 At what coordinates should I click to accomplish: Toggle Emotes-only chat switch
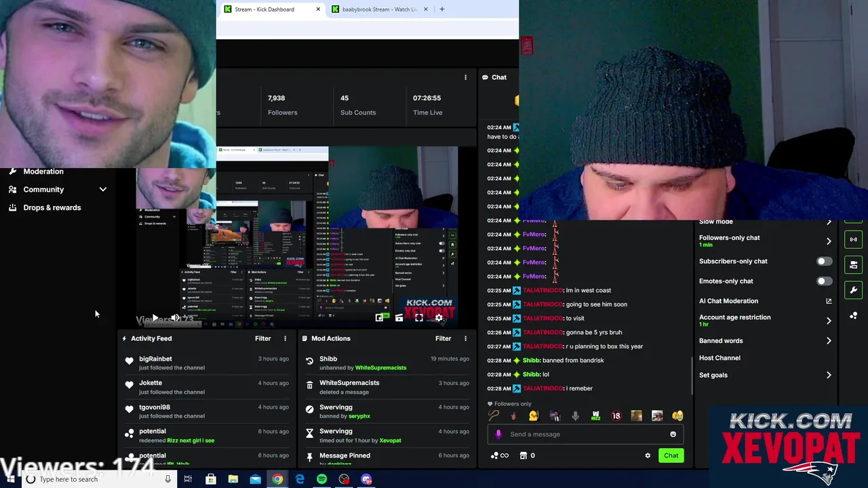(824, 281)
